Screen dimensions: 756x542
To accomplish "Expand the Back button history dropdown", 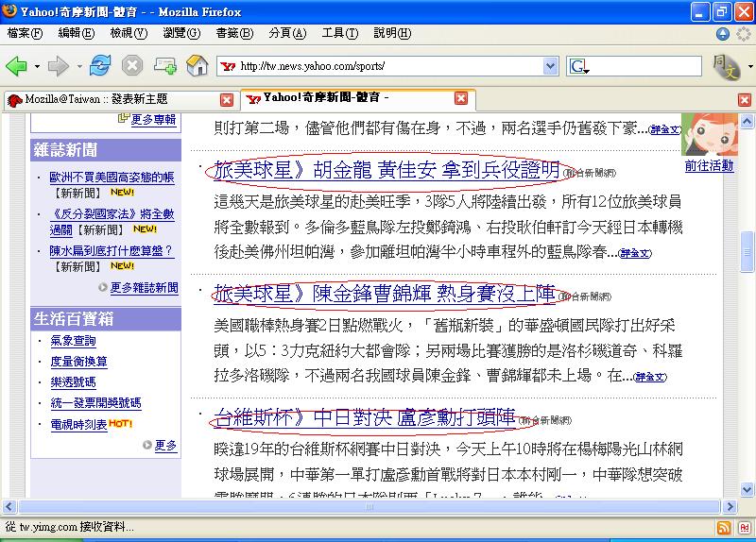I will [x=37, y=66].
